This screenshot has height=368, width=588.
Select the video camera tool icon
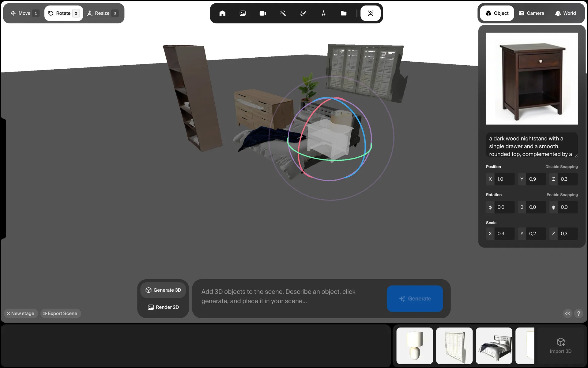[263, 13]
